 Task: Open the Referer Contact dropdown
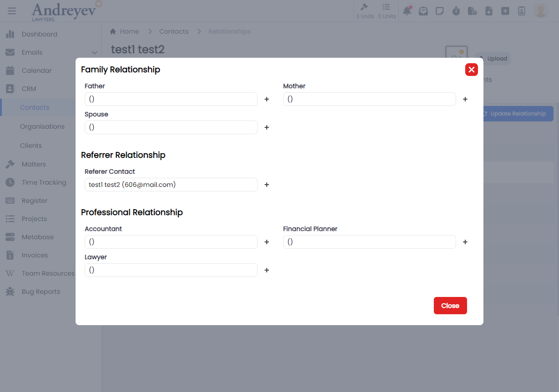[171, 185]
